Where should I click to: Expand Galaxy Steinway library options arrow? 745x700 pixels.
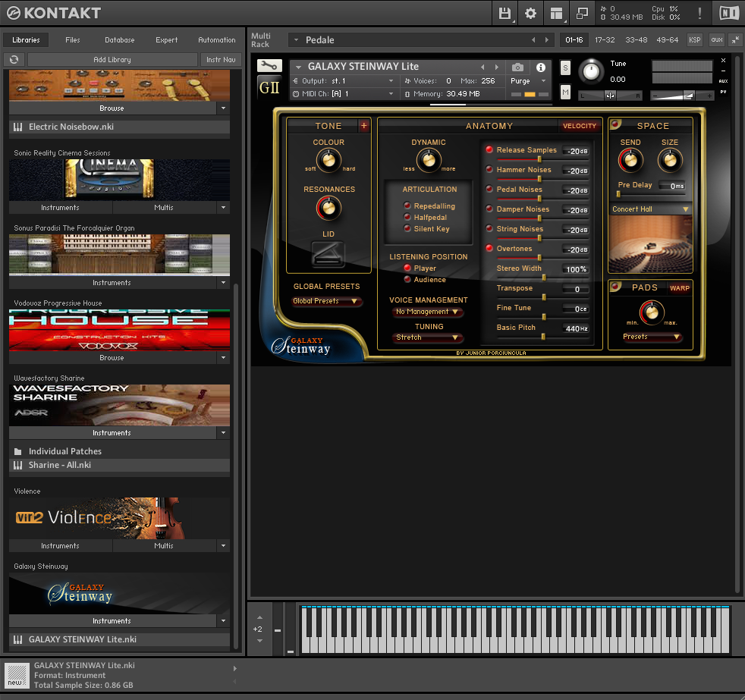[223, 620]
